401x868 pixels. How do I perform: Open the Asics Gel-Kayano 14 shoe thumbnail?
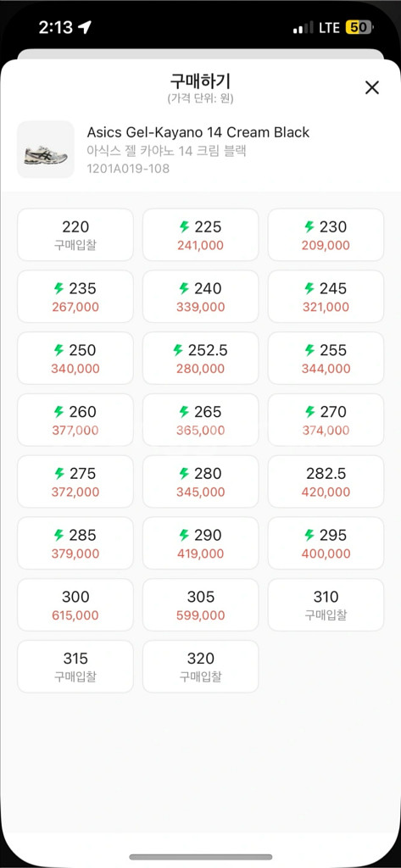click(46, 149)
